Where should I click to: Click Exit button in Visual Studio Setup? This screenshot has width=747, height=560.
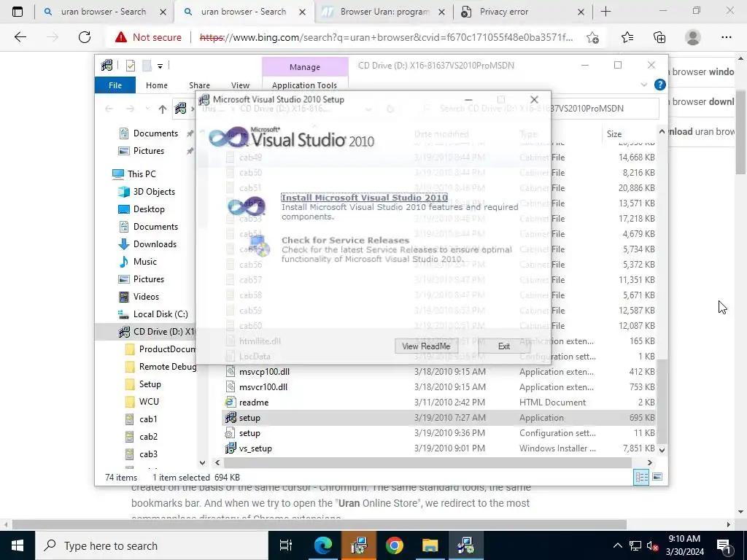point(503,346)
